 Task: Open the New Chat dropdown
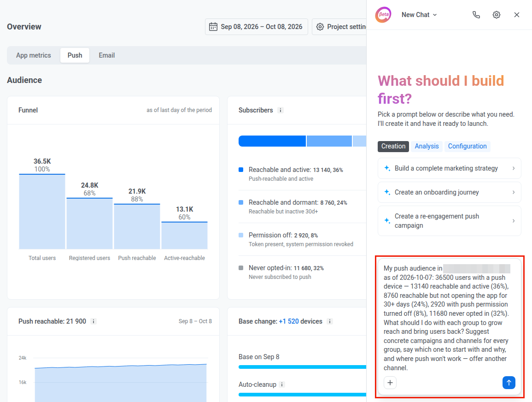[419, 15]
